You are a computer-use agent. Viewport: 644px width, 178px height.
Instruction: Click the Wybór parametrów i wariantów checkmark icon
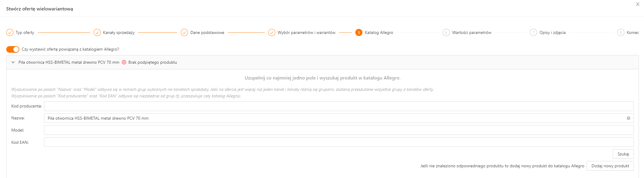tap(272, 32)
